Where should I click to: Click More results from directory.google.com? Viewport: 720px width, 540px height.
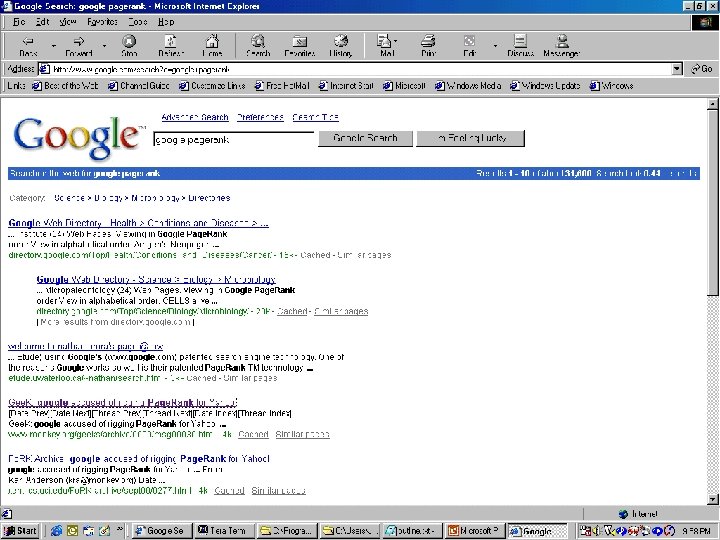point(115,322)
